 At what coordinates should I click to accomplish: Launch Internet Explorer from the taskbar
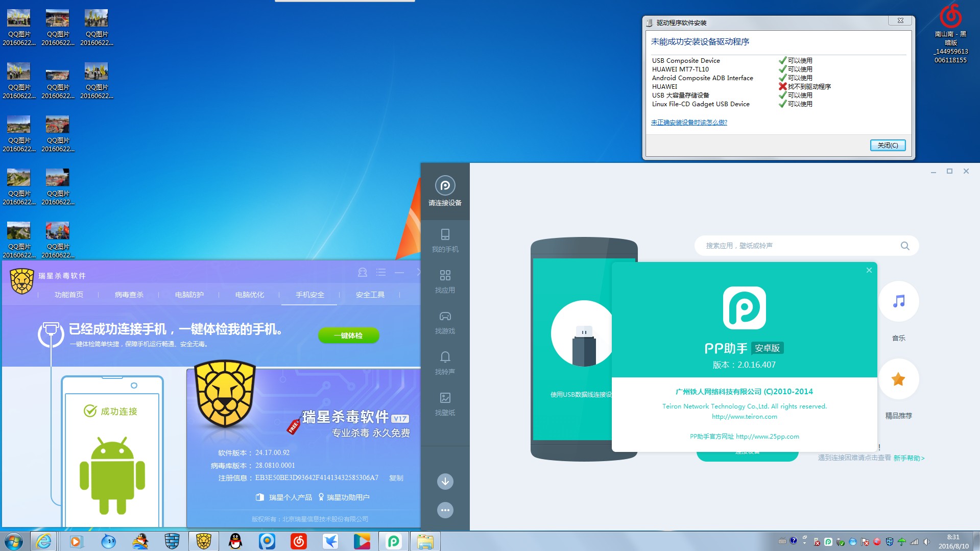pos(43,541)
